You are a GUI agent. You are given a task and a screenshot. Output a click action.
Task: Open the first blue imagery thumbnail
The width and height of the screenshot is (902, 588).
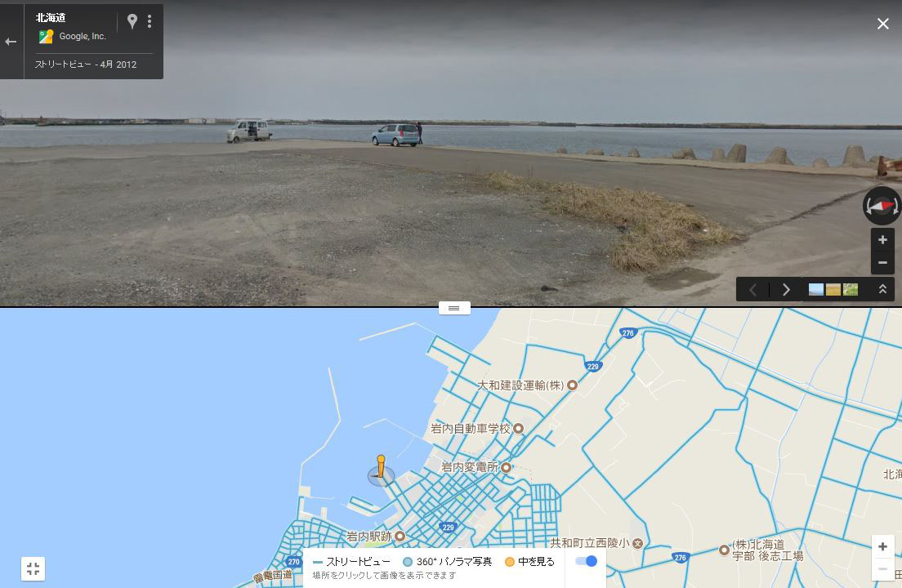coord(815,290)
